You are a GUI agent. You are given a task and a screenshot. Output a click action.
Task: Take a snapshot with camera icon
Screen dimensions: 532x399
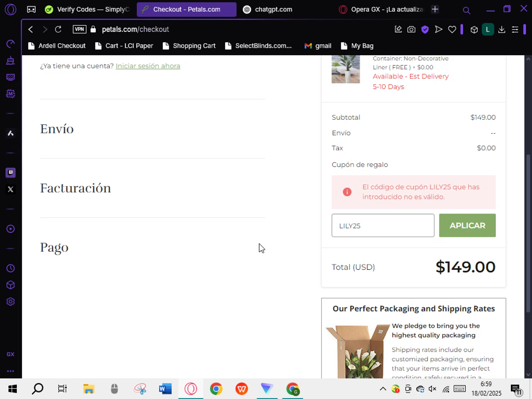coord(411,29)
